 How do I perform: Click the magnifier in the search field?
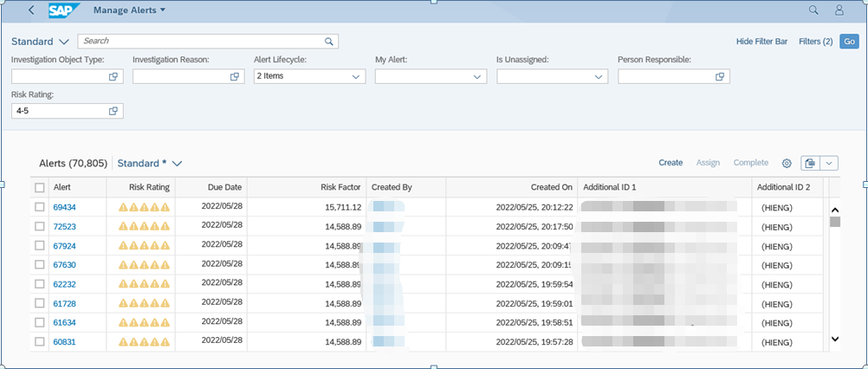tap(329, 41)
